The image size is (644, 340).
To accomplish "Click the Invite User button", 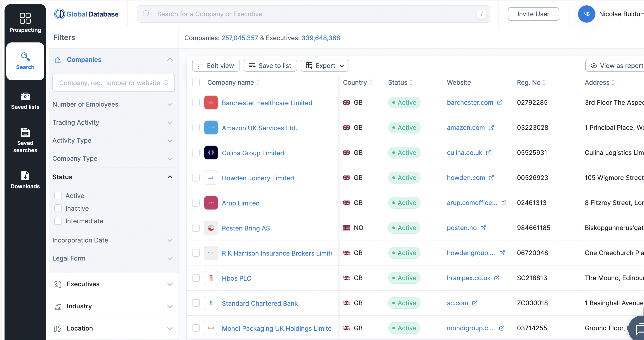I will point(533,14).
